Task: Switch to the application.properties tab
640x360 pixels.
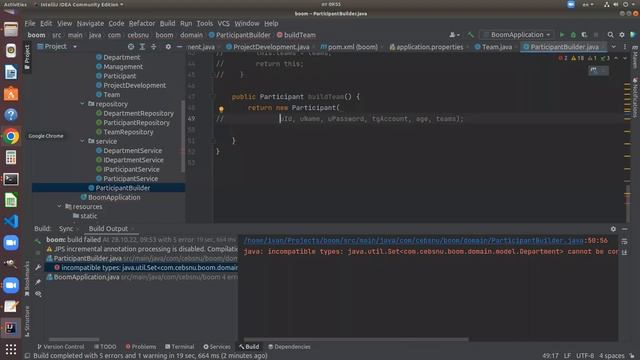Action: (x=426, y=47)
